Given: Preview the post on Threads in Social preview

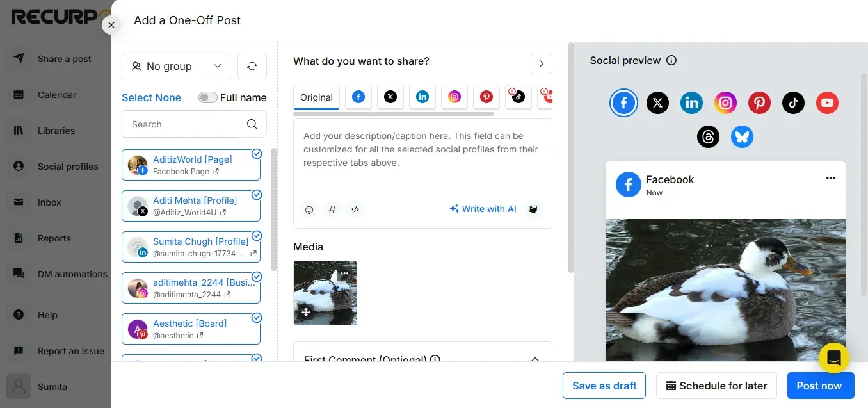Looking at the screenshot, I should click(x=708, y=136).
